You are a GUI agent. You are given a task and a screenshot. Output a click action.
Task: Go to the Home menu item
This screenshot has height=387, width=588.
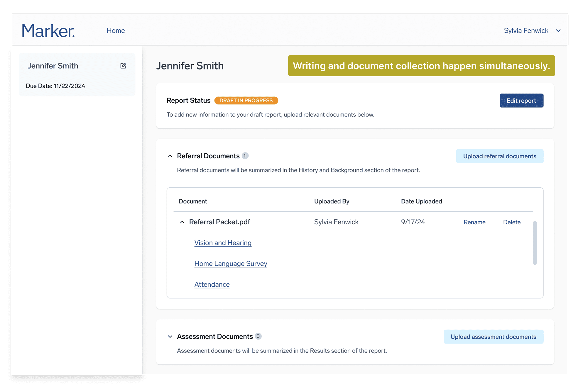pyautogui.click(x=116, y=30)
